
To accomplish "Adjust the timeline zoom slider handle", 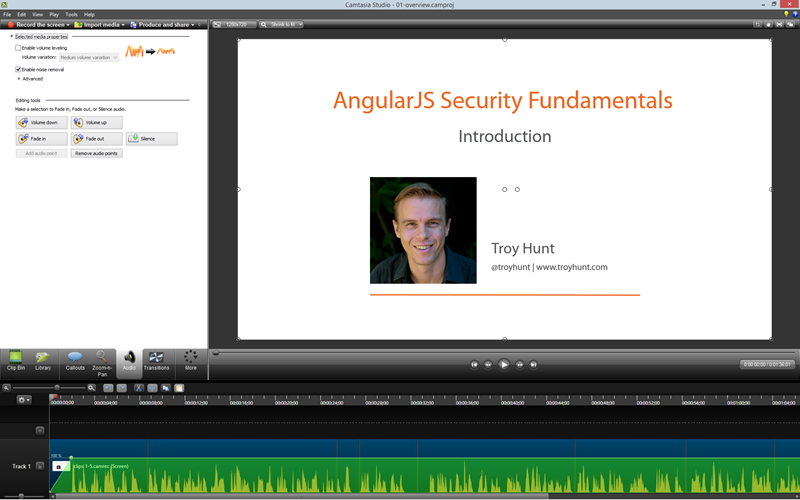I will [57, 388].
